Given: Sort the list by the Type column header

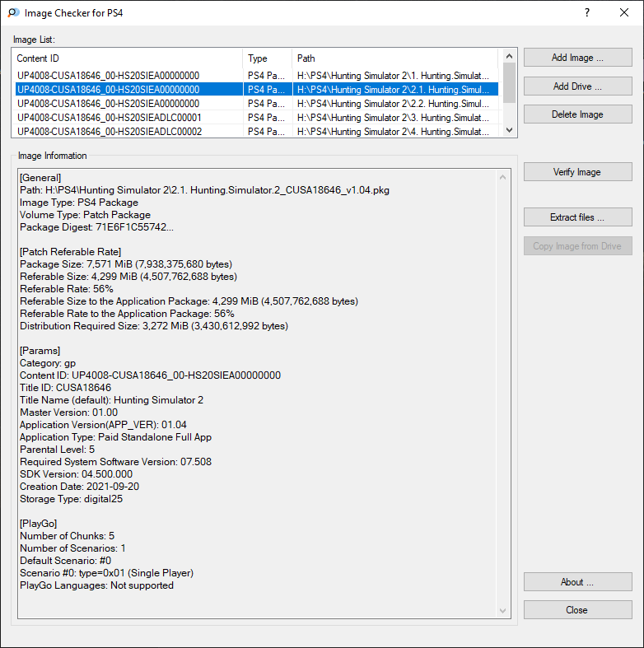Looking at the screenshot, I should point(268,58).
